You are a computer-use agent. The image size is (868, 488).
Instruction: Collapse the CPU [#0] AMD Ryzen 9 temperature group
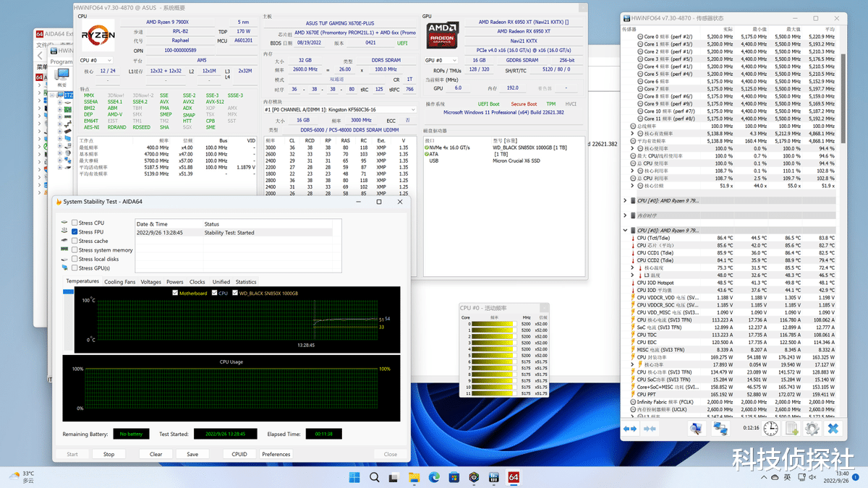pyautogui.click(x=626, y=230)
